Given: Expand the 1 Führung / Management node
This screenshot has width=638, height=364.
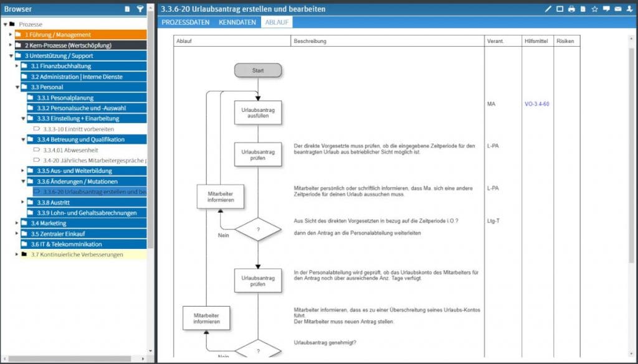Looking at the screenshot, I should click(11, 35).
